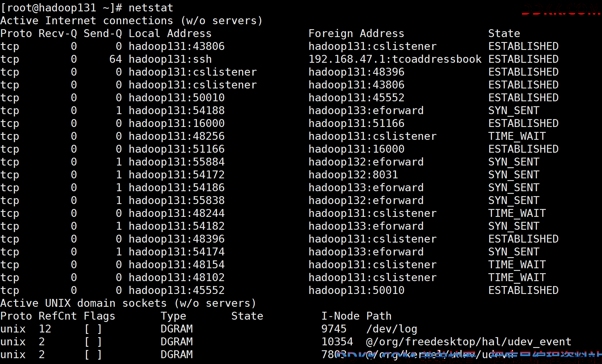
Task: Select the 192.168.47.1:tcoaddressbook foreign address
Action: pyautogui.click(x=395, y=59)
